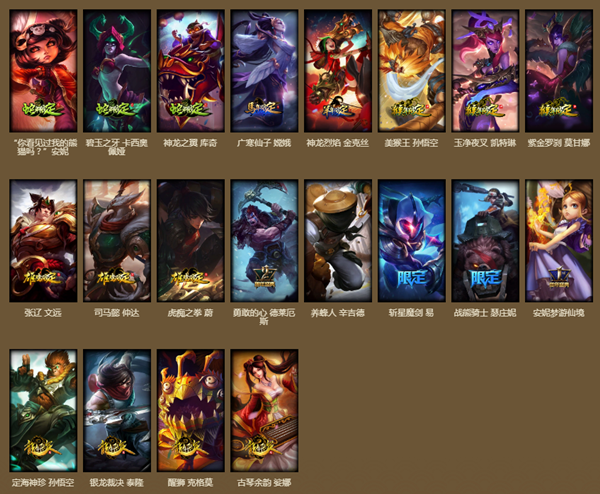Click the 古琴余韵 娑娜 caption text

coord(264,483)
